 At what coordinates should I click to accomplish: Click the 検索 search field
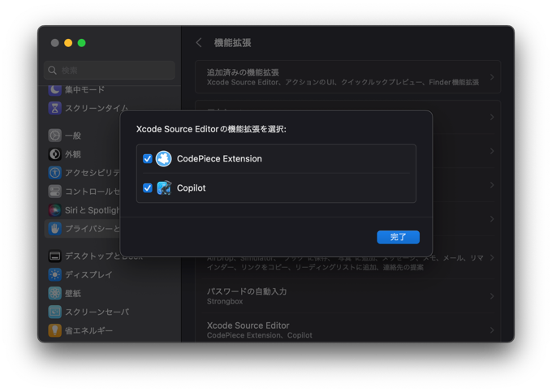[110, 71]
